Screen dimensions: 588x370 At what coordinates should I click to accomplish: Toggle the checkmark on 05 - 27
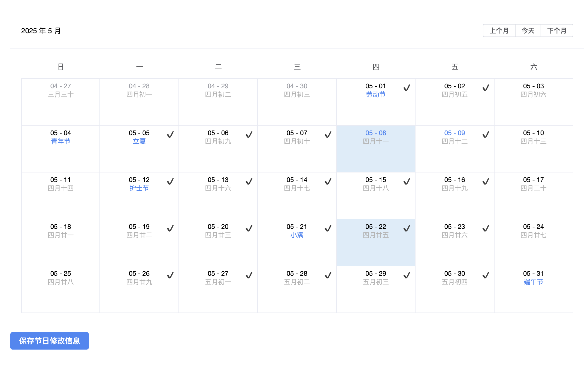pos(249,275)
